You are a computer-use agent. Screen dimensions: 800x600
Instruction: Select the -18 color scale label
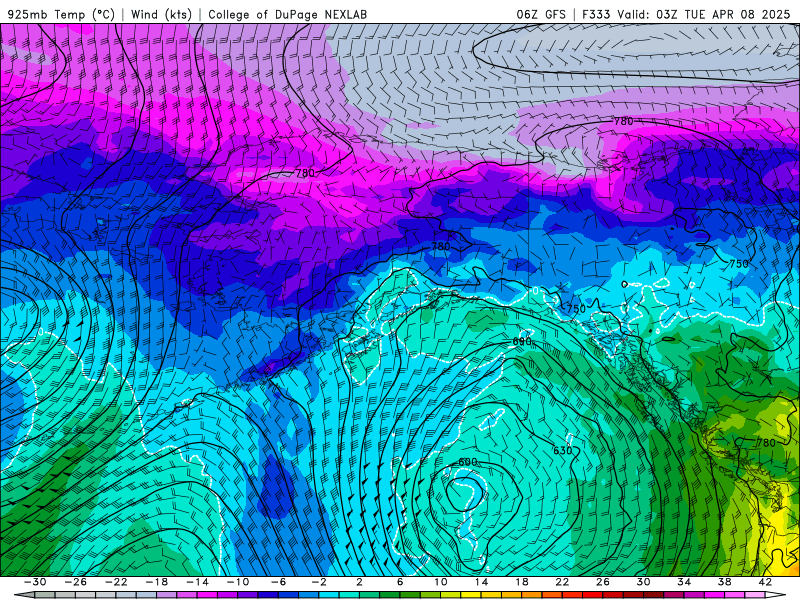click(x=157, y=582)
